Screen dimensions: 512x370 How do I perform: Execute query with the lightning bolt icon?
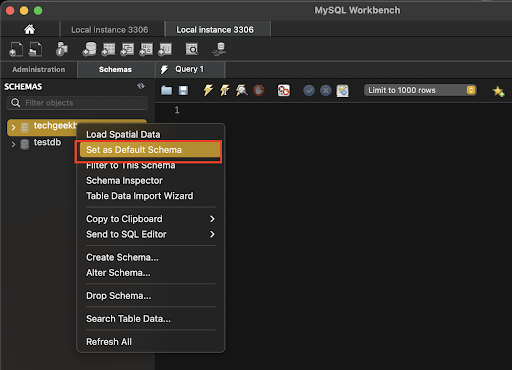click(x=208, y=90)
